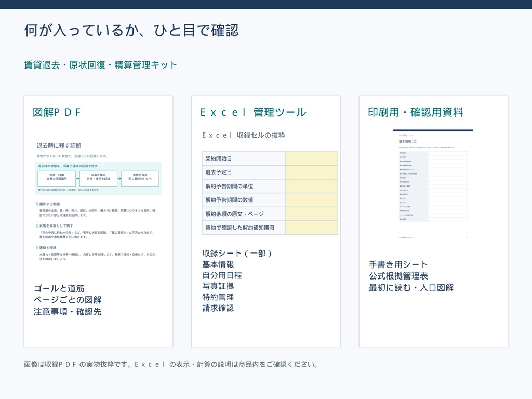The height and width of the screenshot is (399, 532).
Task: Click the 印刷用・確認用資料 card title
Action: (416, 112)
